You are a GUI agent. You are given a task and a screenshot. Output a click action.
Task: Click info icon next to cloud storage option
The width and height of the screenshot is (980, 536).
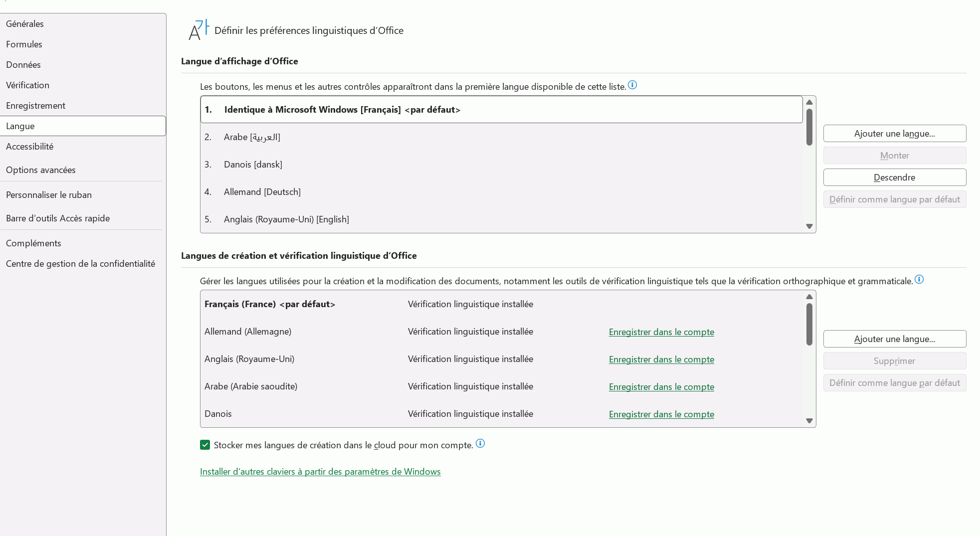pos(480,443)
